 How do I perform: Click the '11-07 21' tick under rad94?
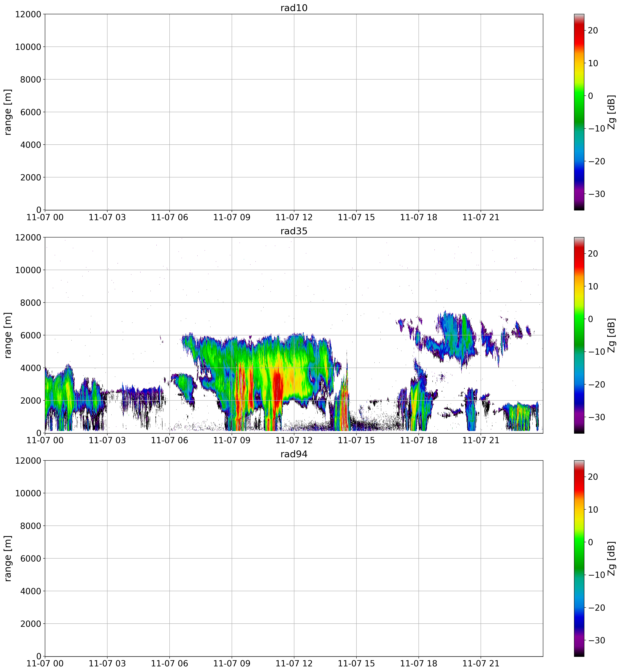pos(481,664)
